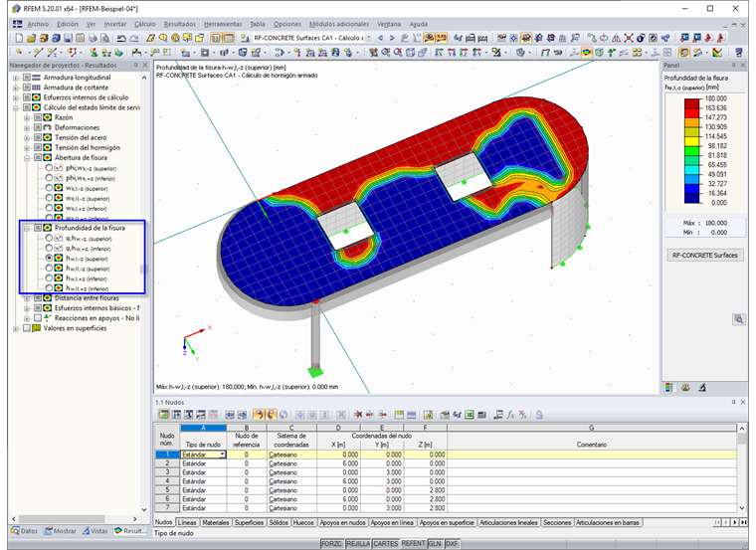This screenshot has width=756, height=550.
Task: Select hw,I,+z (inferior) radio option
Action: coord(49,278)
